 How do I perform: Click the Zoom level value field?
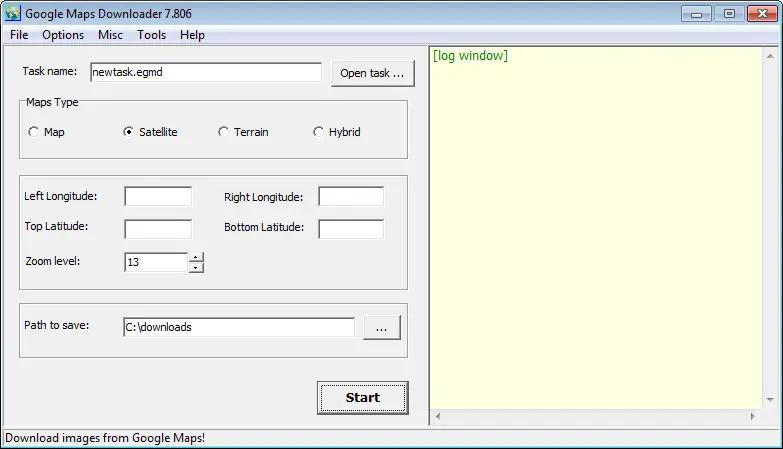(156, 262)
